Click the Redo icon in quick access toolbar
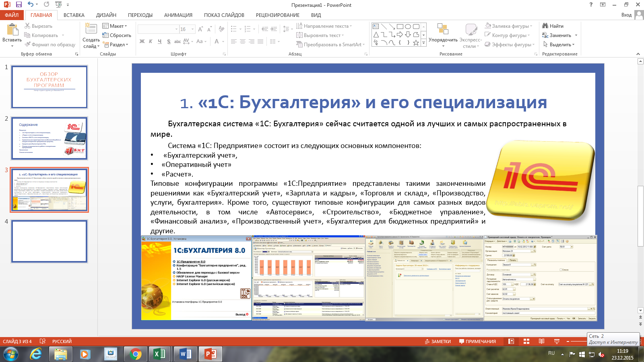 click(x=46, y=4)
